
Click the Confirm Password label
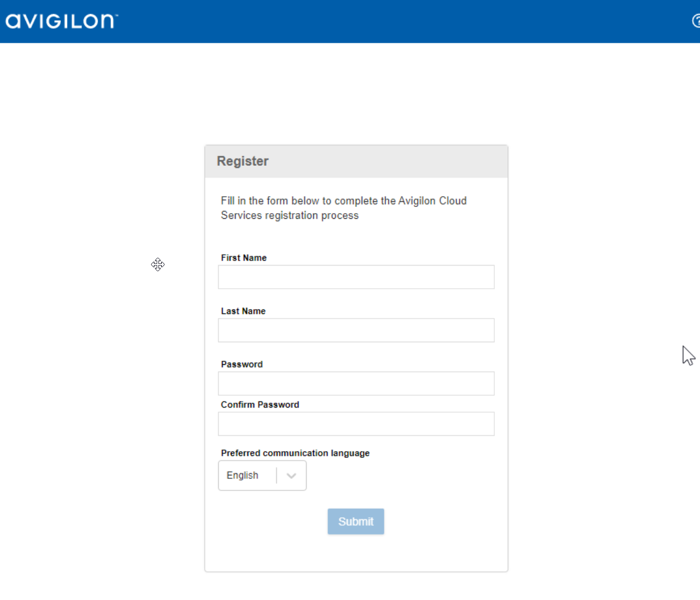tap(260, 405)
